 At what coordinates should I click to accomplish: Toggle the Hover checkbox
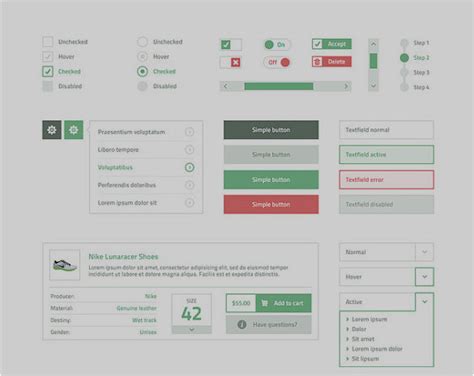pyautogui.click(x=48, y=56)
